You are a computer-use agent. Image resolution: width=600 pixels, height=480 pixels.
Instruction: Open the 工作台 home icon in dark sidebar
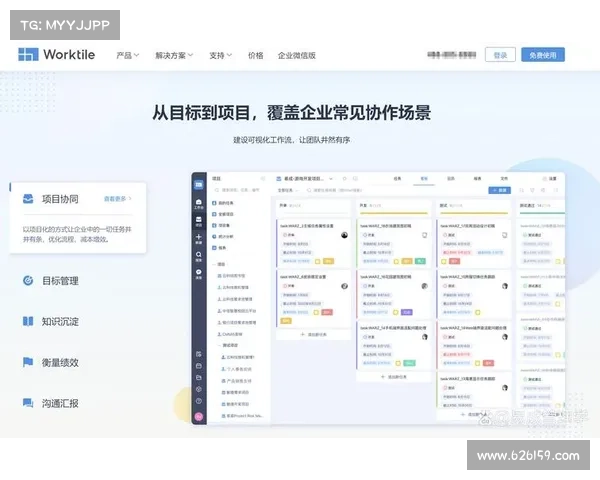pyautogui.click(x=199, y=204)
